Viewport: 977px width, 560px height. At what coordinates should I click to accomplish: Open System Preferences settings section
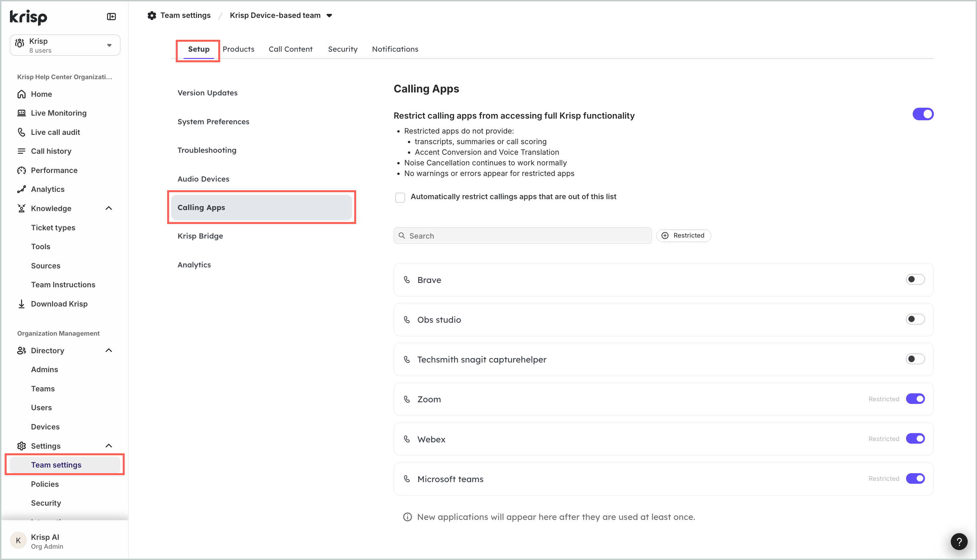pos(213,122)
